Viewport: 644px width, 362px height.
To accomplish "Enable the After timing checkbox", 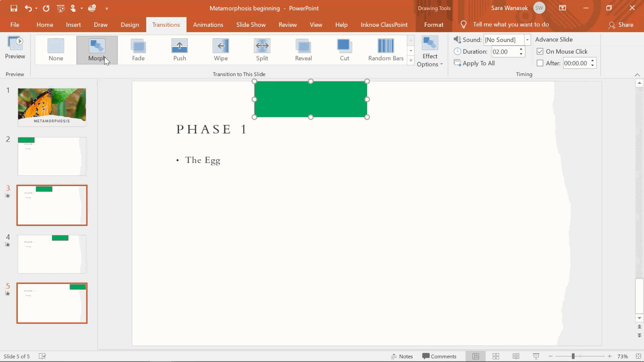I will 540,63.
